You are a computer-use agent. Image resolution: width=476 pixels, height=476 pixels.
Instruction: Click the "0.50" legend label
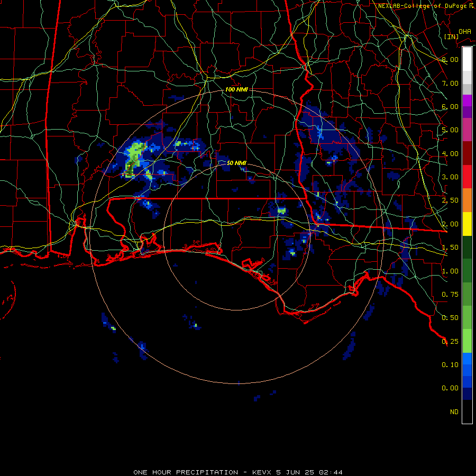pos(450,318)
